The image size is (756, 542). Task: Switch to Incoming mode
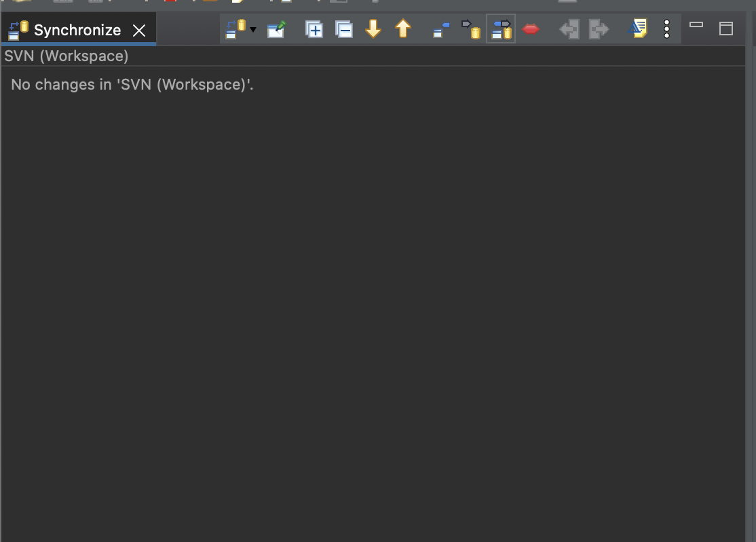[441, 29]
